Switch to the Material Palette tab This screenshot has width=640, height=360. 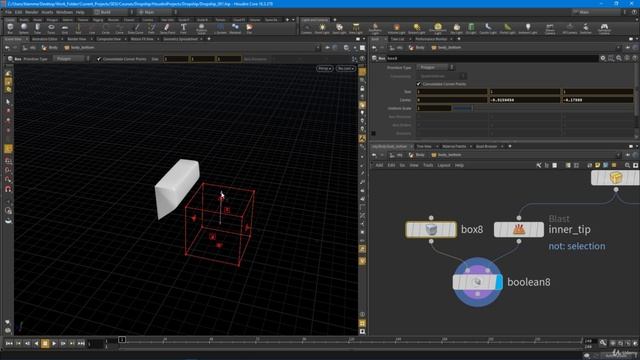pos(454,146)
